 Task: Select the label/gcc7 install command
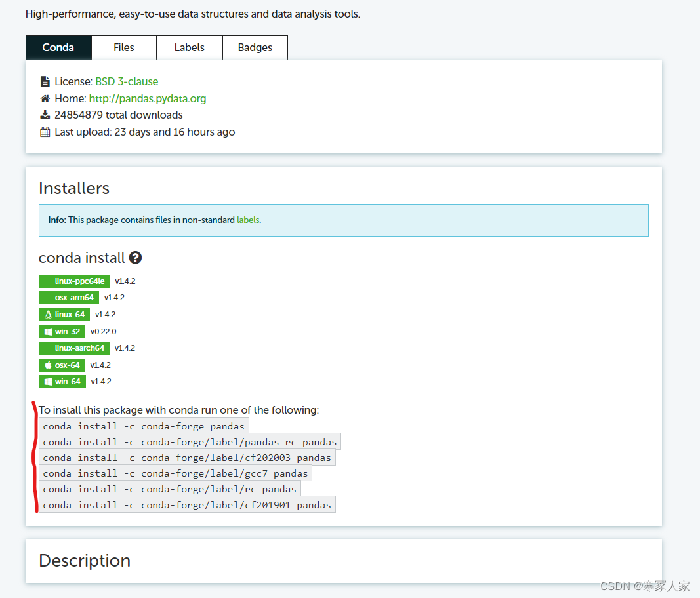coord(175,473)
